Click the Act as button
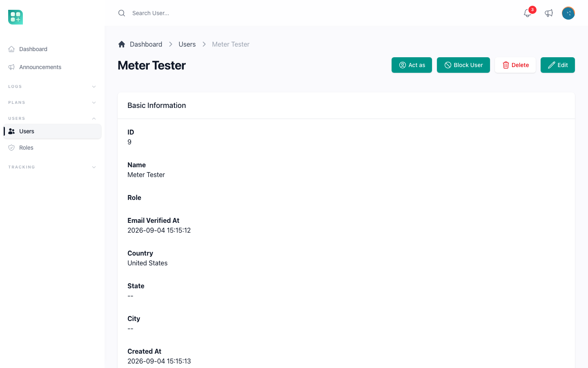Screen dimensions: 588x368 [x=412, y=65]
